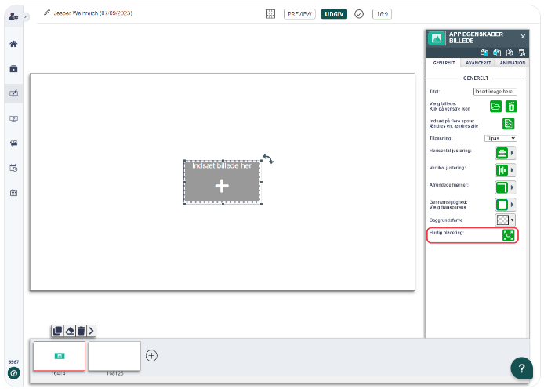Close the App Egenskaber panel
This screenshot has width=544, height=392.
[x=523, y=36]
